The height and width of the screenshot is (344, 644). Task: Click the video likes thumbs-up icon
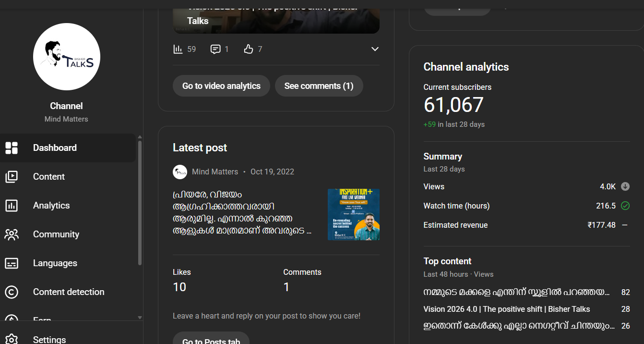(x=248, y=49)
